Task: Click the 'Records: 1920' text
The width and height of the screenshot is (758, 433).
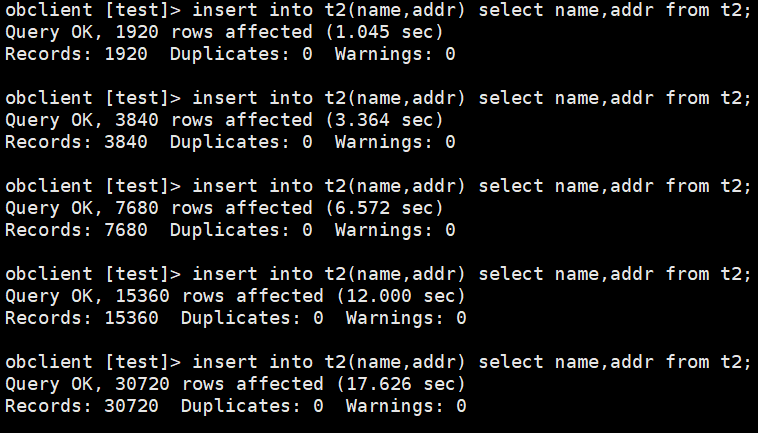Action: point(76,54)
